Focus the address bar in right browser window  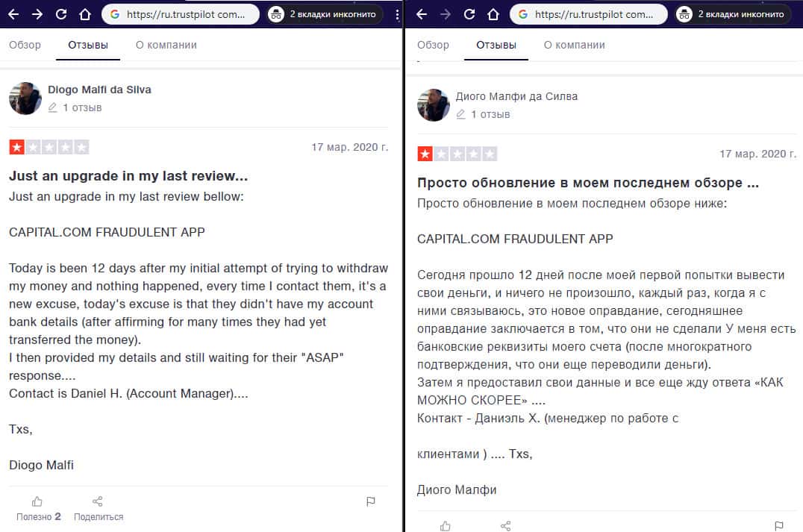click(588, 14)
